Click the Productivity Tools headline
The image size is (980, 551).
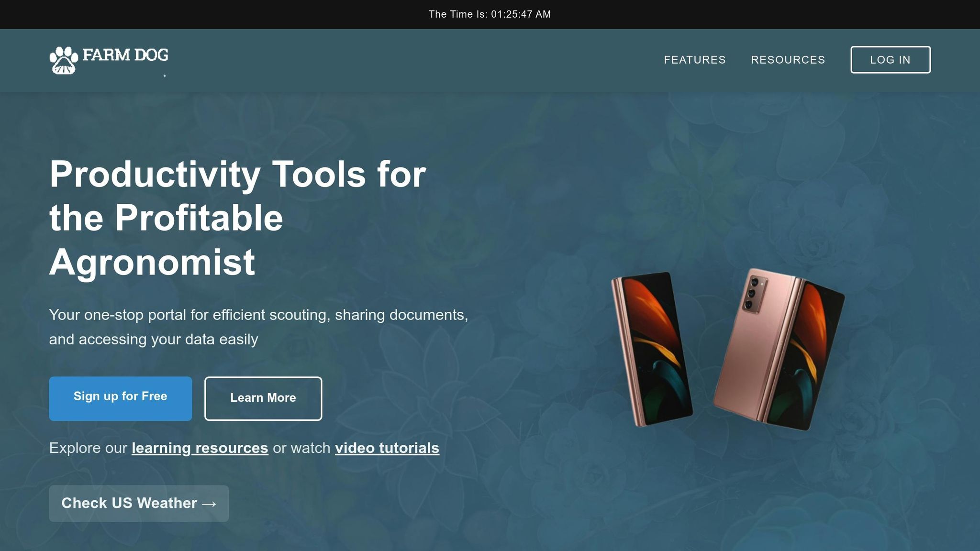click(238, 218)
